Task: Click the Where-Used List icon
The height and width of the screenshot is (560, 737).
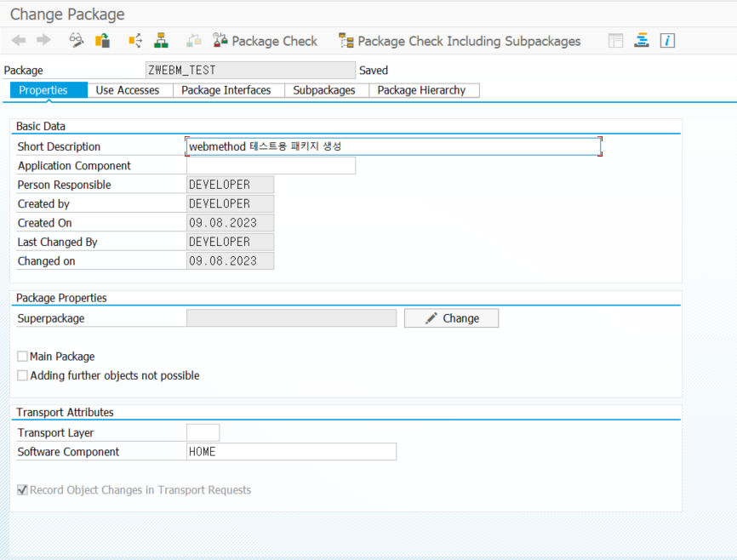Action: point(134,41)
